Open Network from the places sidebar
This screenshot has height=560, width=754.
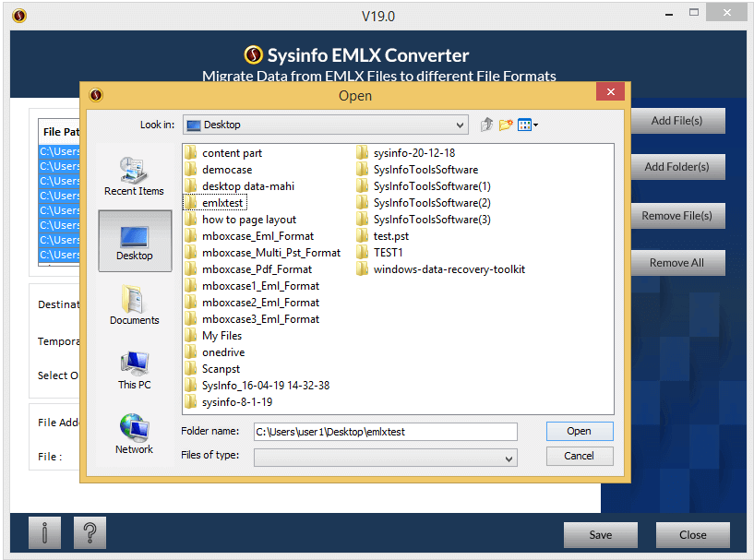click(x=134, y=434)
